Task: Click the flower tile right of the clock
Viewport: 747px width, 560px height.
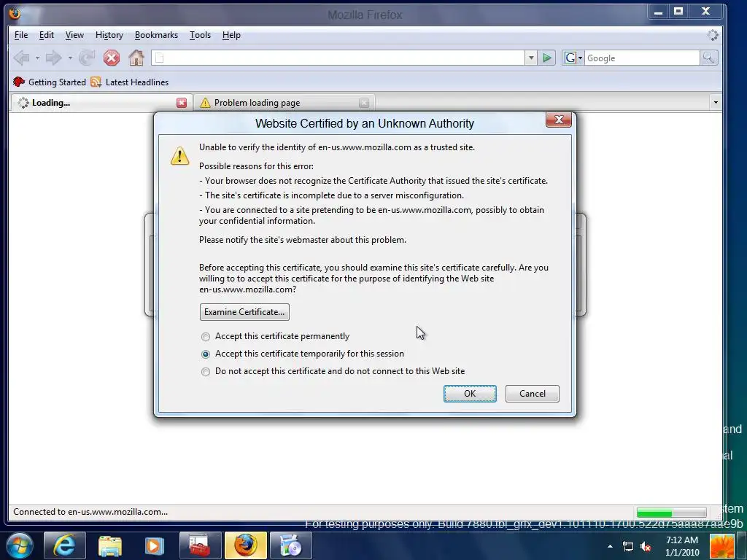Action: point(721,547)
